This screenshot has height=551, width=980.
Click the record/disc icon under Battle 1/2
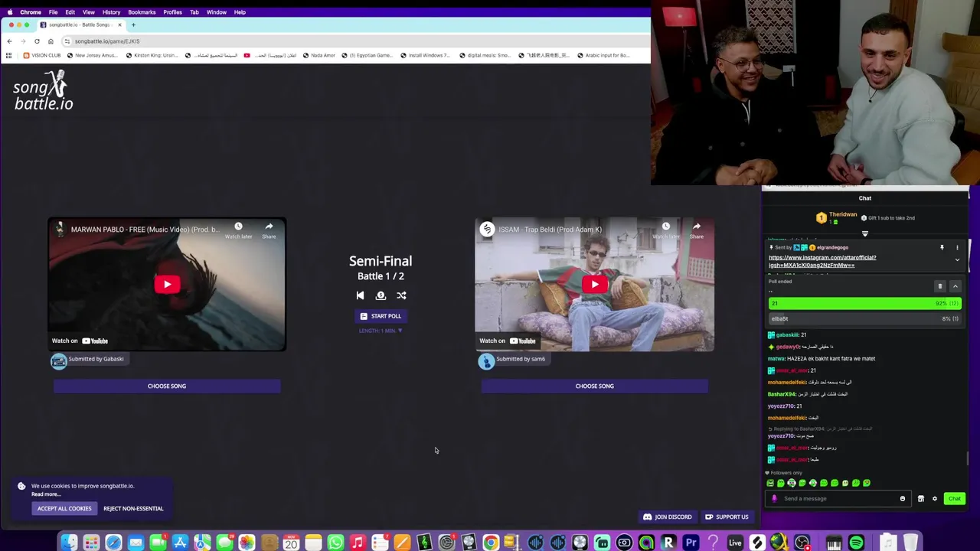click(x=381, y=295)
